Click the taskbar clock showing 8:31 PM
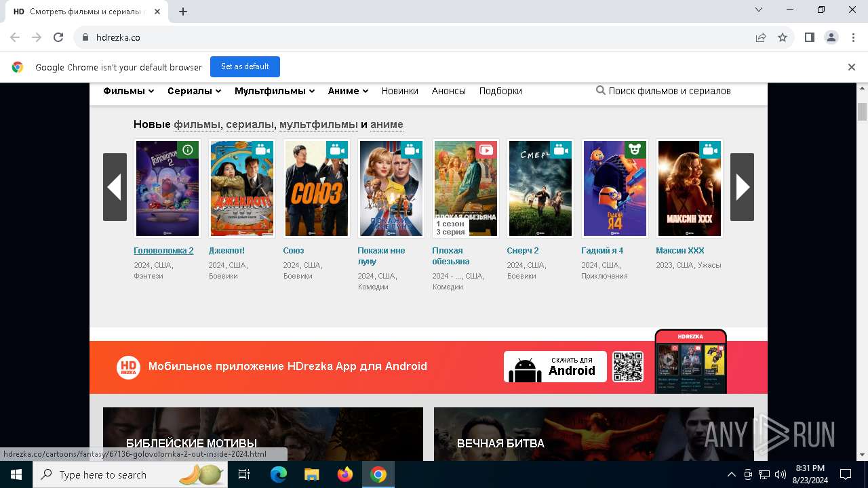The width and height of the screenshot is (868, 488). (x=810, y=474)
